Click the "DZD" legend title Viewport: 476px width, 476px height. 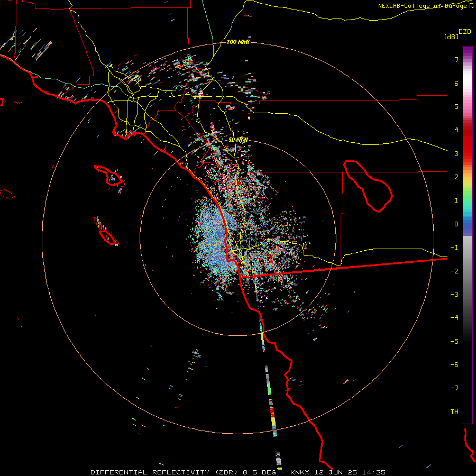[465, 32]
